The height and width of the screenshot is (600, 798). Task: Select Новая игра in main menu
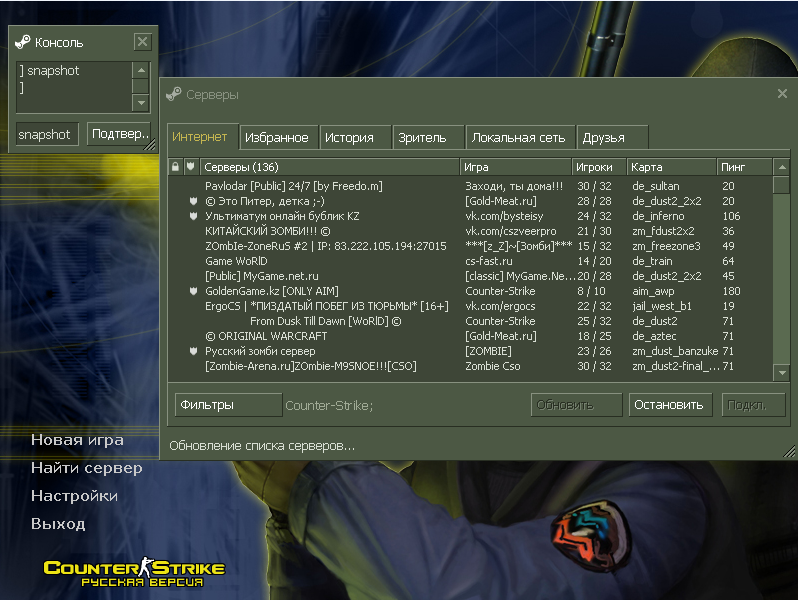click(x=77, y=440)
